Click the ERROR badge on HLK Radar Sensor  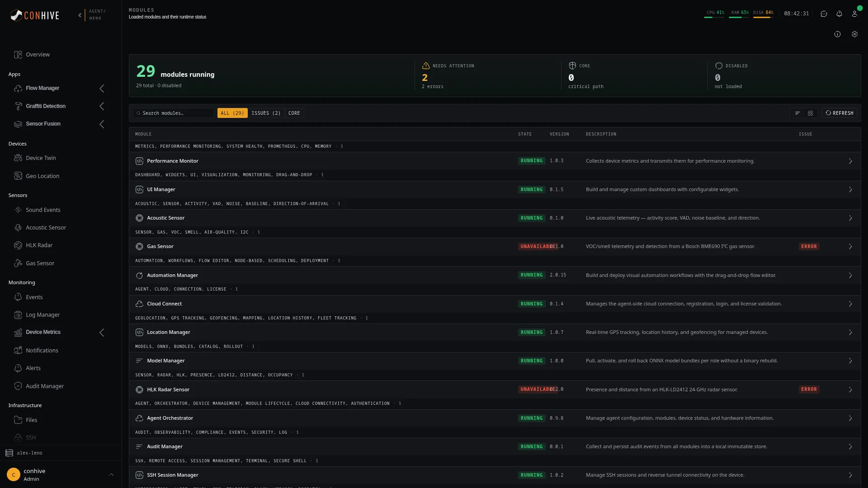click(x=809, y=389)
